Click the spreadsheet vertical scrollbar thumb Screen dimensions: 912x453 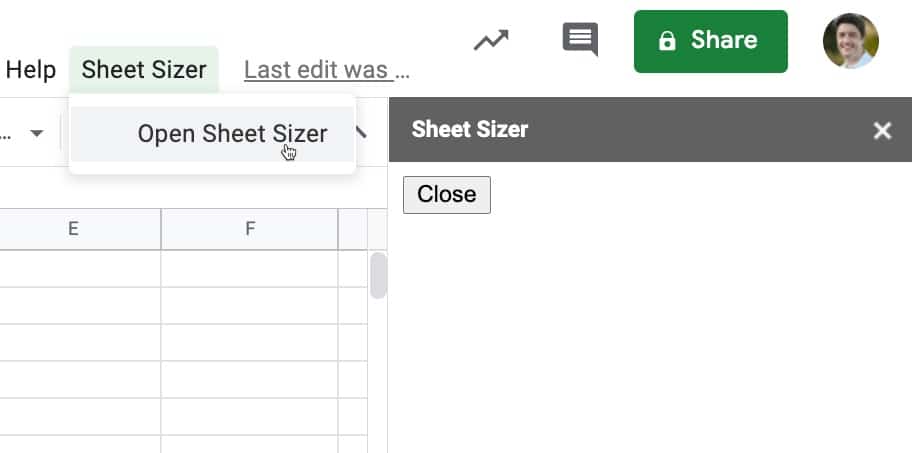click(378, 275)
